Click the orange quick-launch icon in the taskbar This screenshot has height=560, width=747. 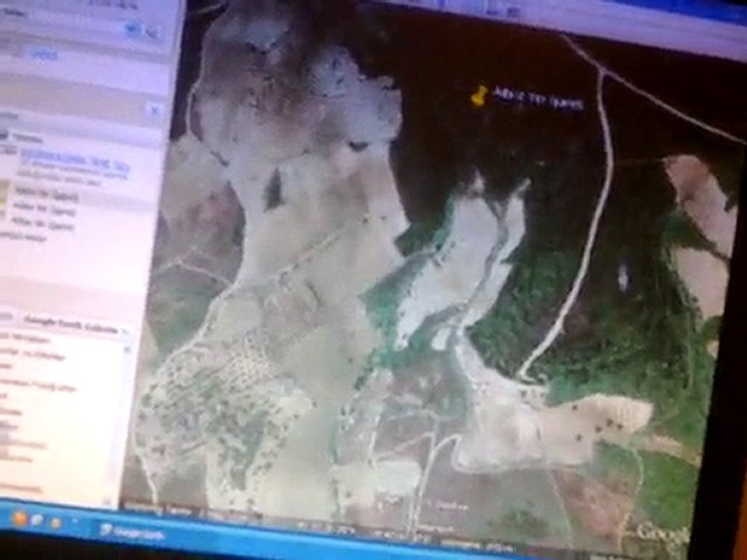[20, 519]
